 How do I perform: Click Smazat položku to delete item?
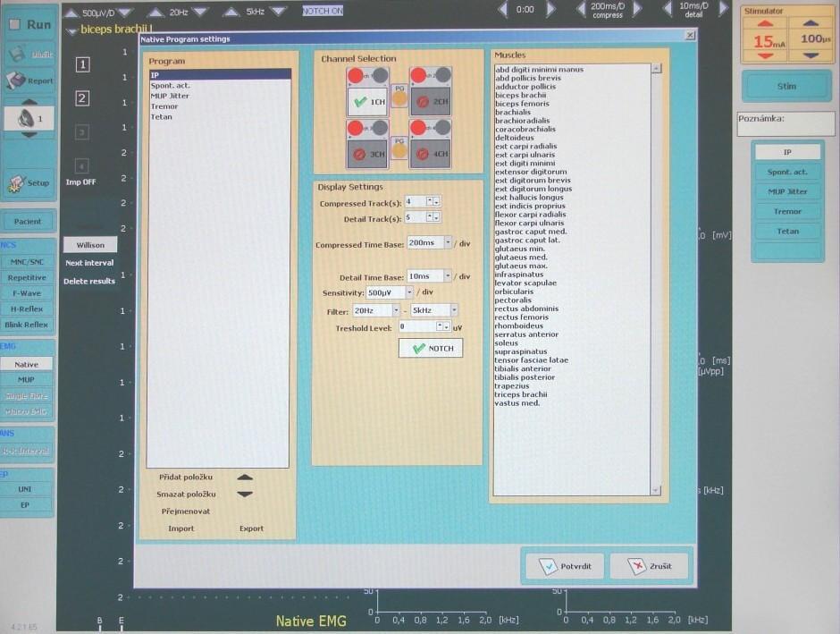click(186, 495)
